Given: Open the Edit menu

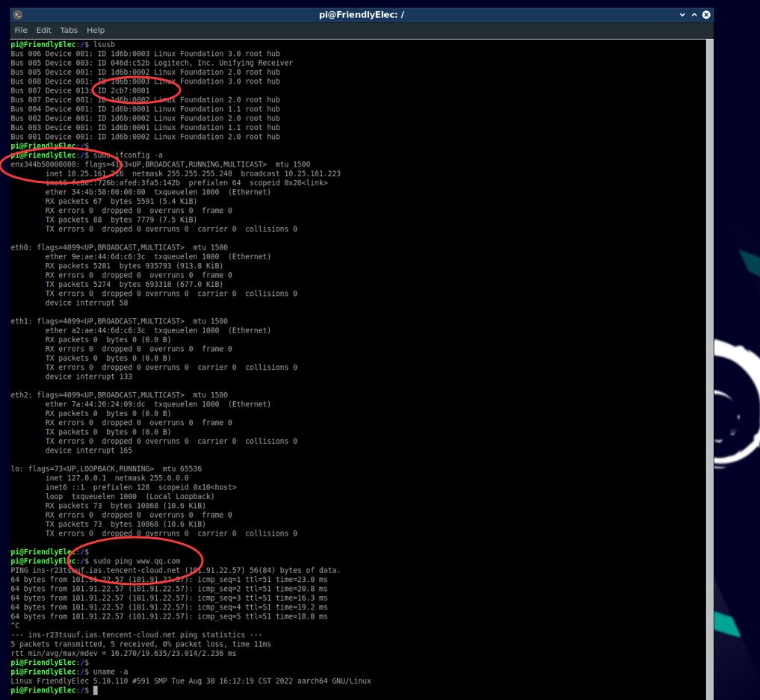Looking at the screenshot, I should [43, 30].
